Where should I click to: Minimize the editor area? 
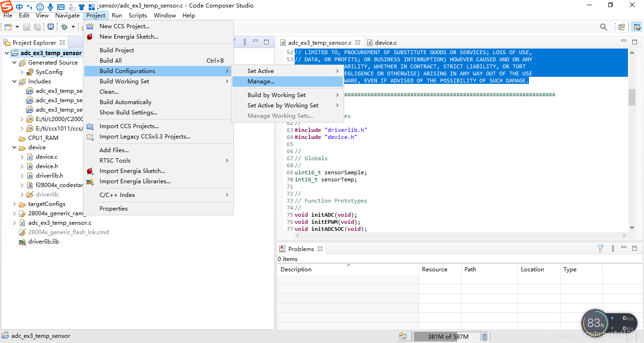(x=624, y=41)
